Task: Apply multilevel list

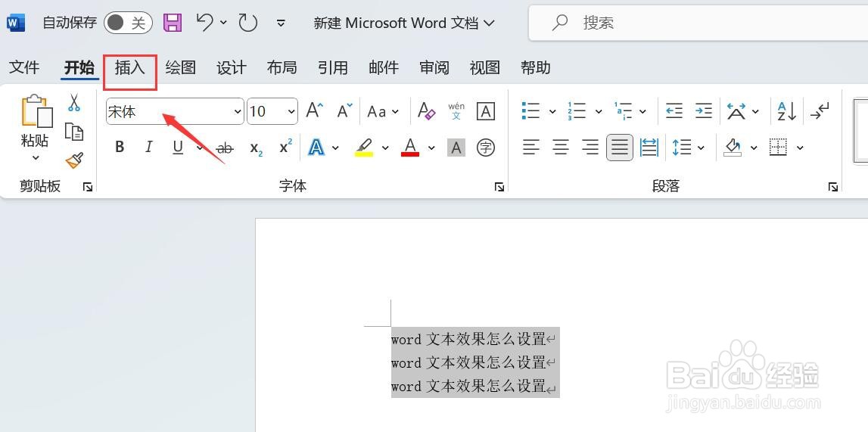Action: tap(623, 110)
